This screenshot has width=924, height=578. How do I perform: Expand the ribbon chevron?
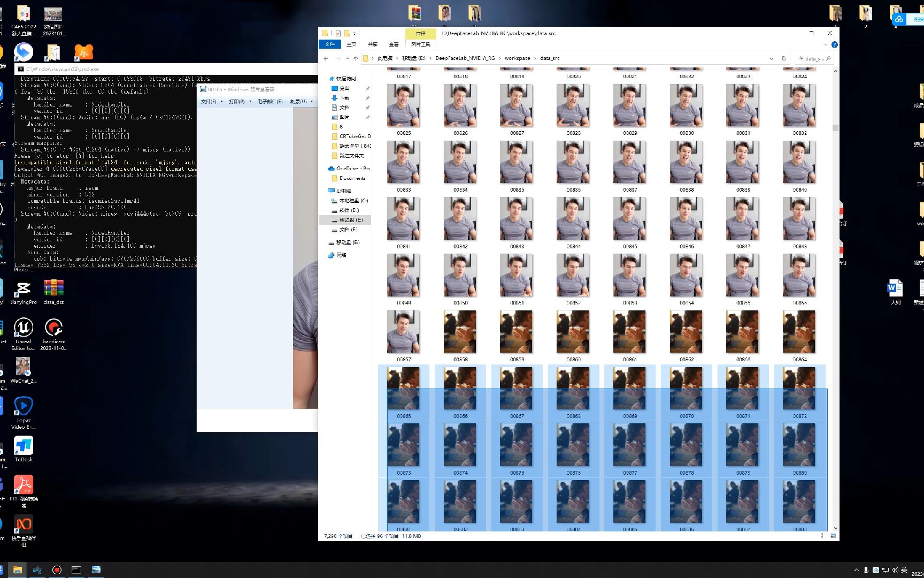pyautogui.click(x=826, y=44)
